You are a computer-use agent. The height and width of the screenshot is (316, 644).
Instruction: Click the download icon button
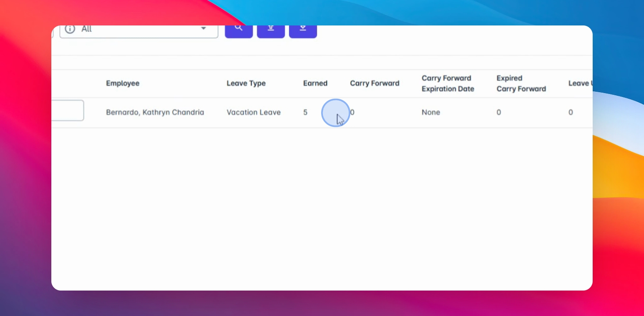[x=303, y=32]
